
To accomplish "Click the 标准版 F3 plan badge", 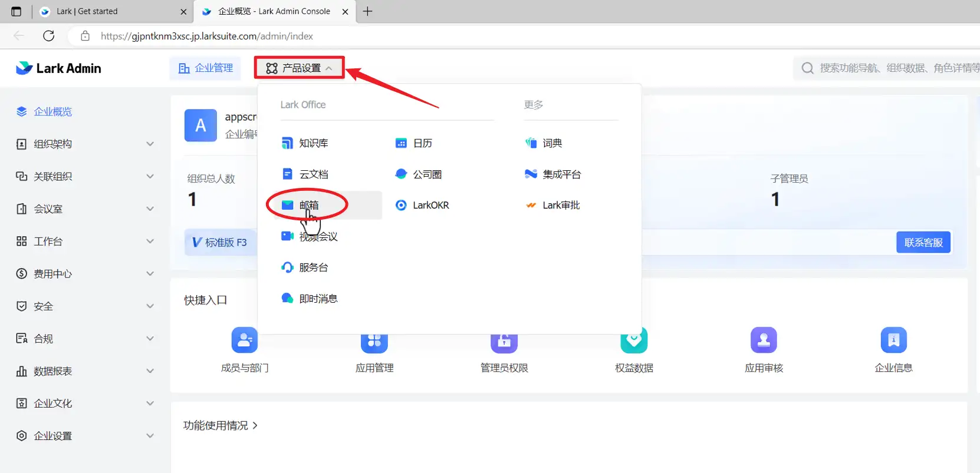I will [221, 242].
